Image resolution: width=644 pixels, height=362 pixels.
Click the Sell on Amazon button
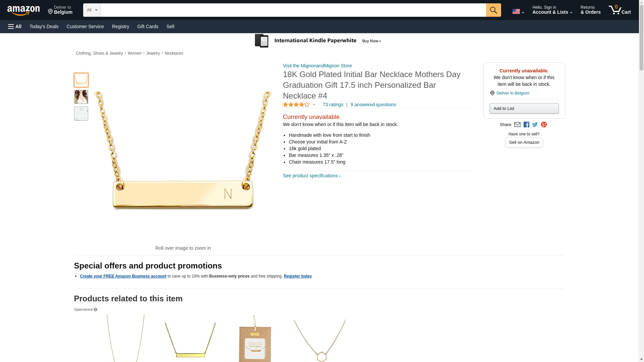point(524,142)
